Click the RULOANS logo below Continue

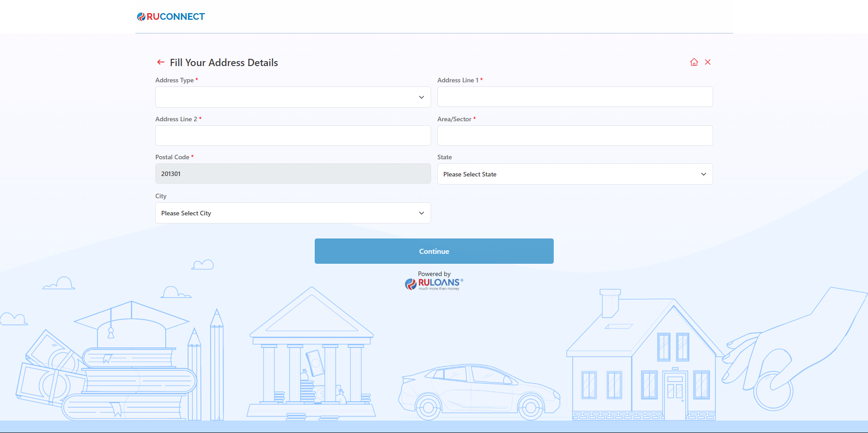click(x=434, y=283)
